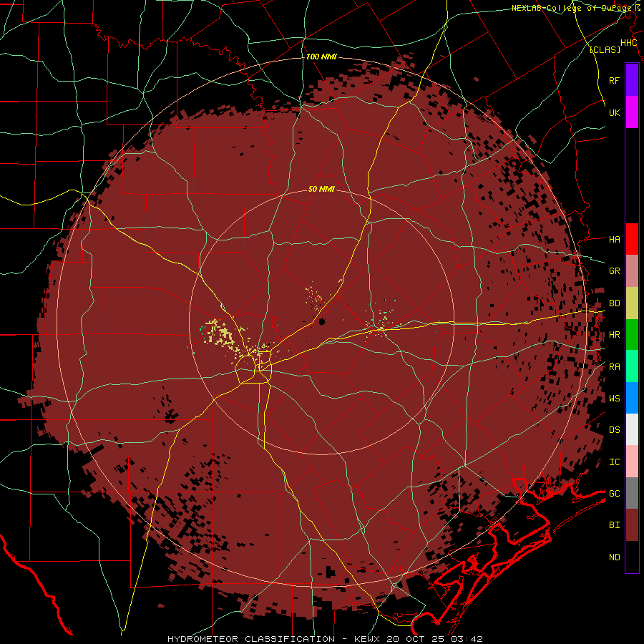Click the 50 NMI range ring label
The height and width of the screenshot is (644, 644).
pos(321,189)
